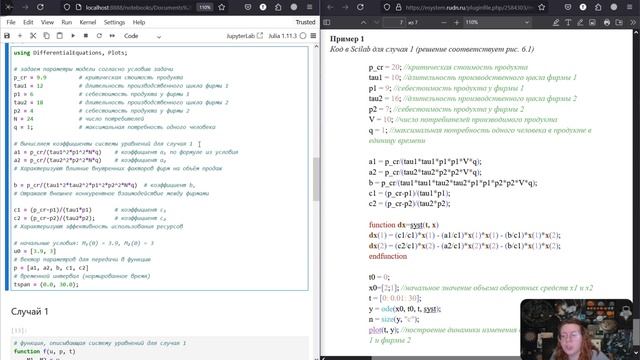The width and height of the screenshot is (640, 360).
Task: Restart the kernel with the circular arrow icon
Action: (99, 36)
